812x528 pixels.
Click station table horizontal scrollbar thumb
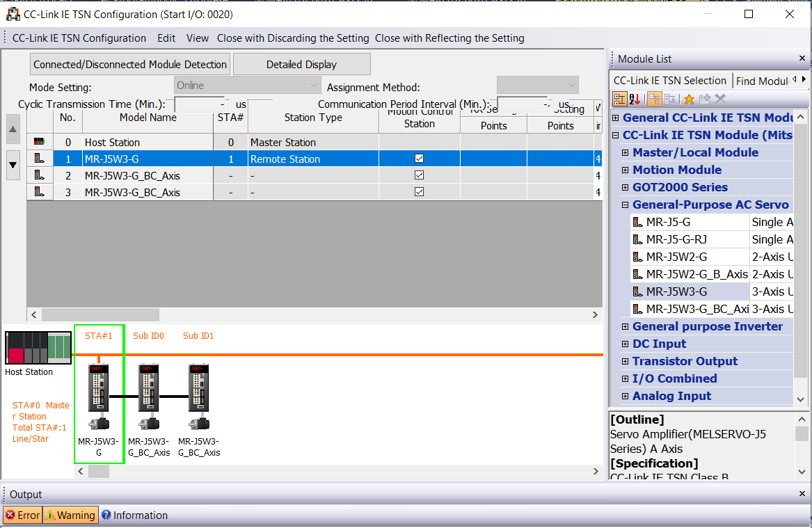pyautogui.click(x=100, y=314)
